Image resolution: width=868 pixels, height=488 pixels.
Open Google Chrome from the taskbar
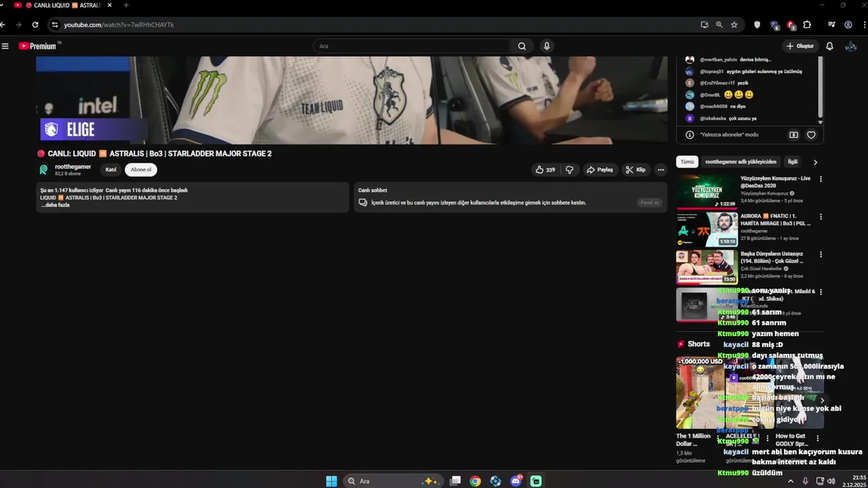click(475, 481)
